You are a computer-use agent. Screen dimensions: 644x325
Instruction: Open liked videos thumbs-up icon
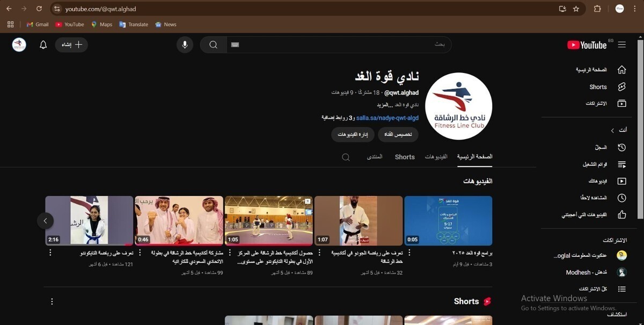tap(621, 214)
